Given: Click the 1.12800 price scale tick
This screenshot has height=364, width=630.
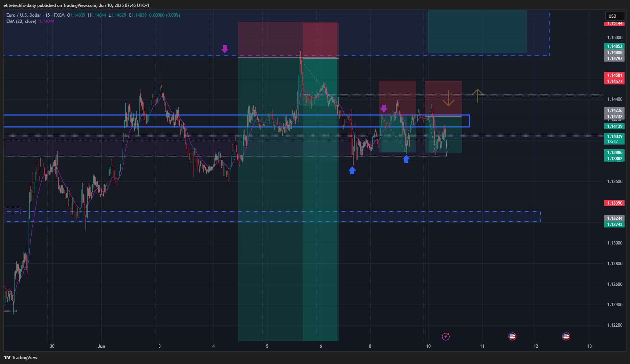Looking at the screenshot, I should coord(615,264).
